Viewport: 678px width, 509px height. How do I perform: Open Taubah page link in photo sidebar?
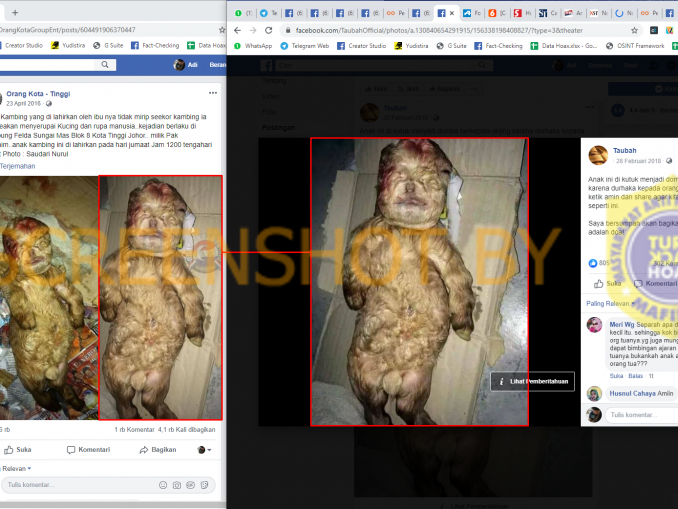pyautogui.click(x=624, y=150)
